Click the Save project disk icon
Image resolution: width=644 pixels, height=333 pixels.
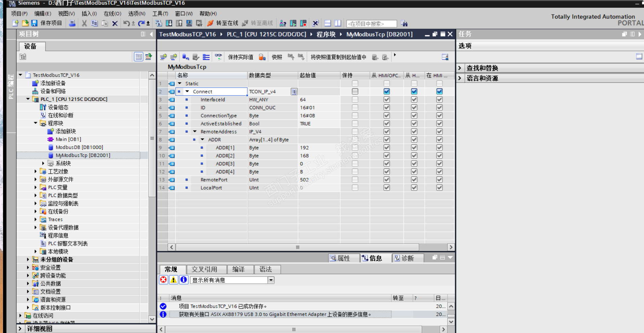coord(34,23)
